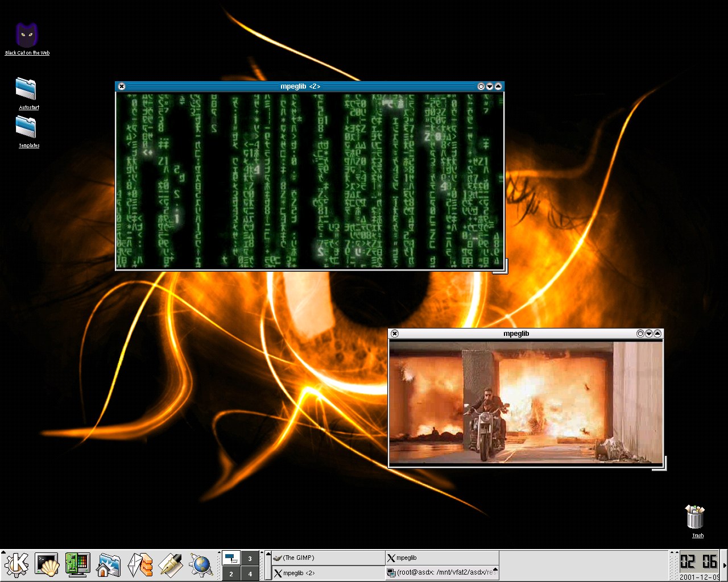Click the motorcycle explosion video in mpeglib
This screenshot has height=582, width=728.
coord(526,402)
